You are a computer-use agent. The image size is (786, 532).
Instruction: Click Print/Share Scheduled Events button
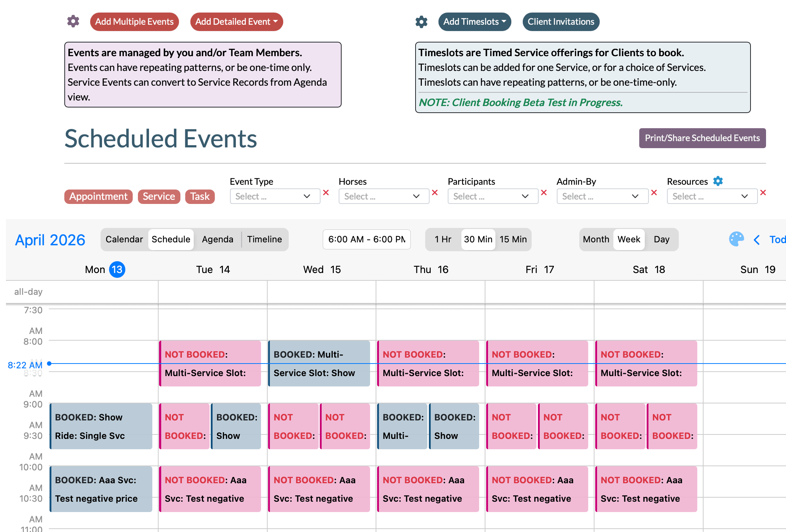702,138
